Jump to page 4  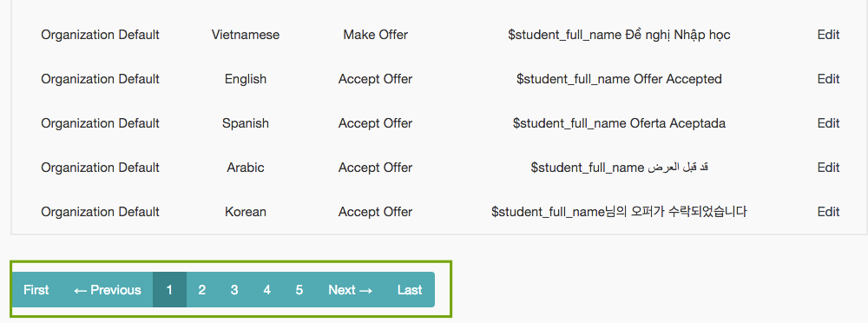point(266,290)
